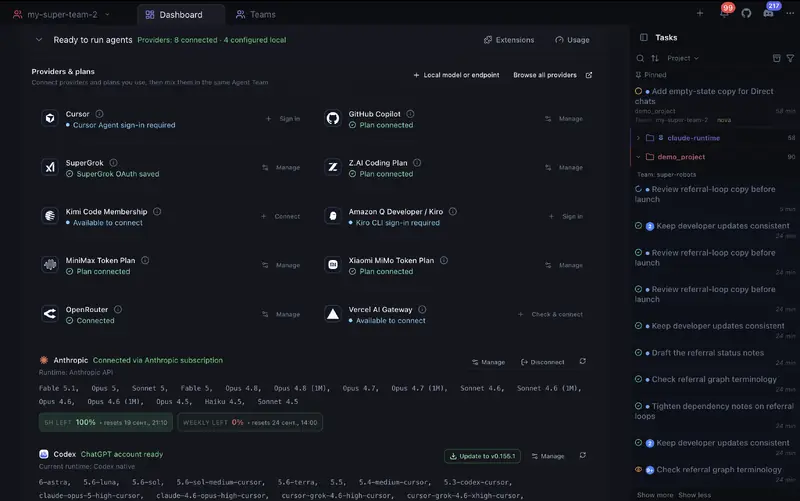This screenshot has height=501, width=800.
Task: Click the Vercel AI Gateway triangle logo
Action: [333, 314]
